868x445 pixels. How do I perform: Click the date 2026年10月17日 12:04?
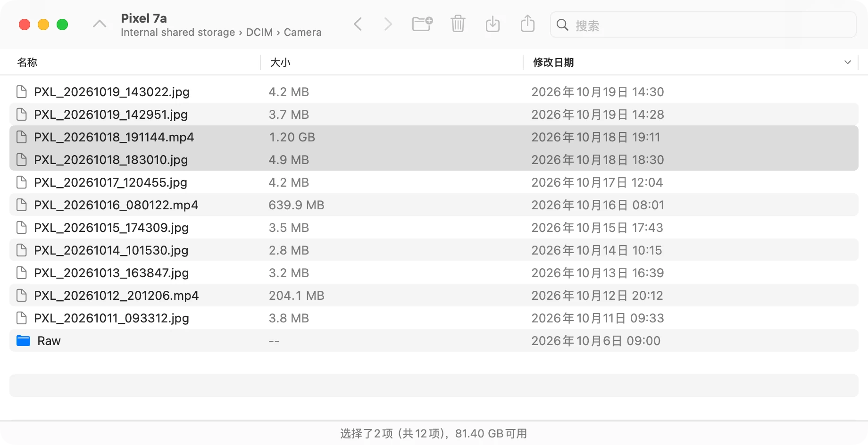point(597,182)
